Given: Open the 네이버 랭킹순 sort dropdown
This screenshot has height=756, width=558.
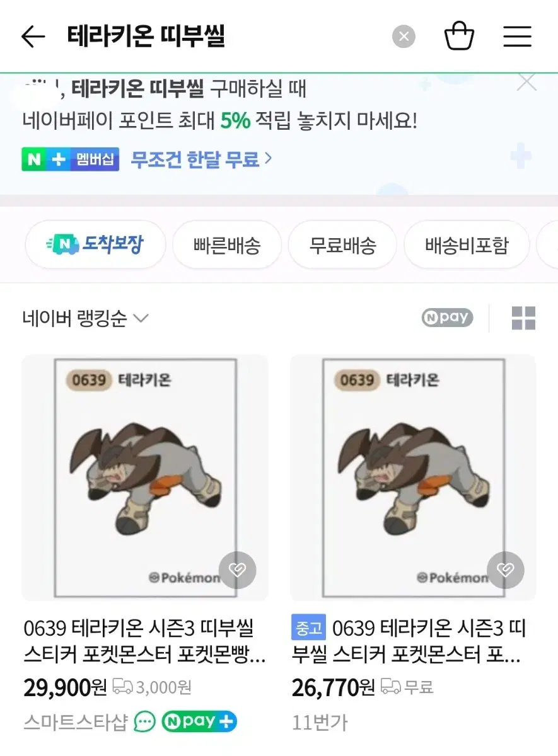Looking at the screenshot, I should pos(85,318).
